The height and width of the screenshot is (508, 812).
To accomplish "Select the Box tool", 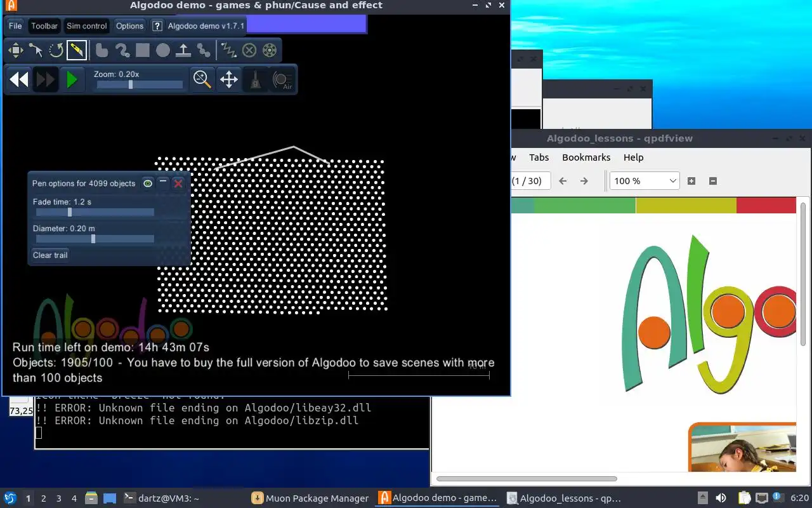I will (142, 50).
